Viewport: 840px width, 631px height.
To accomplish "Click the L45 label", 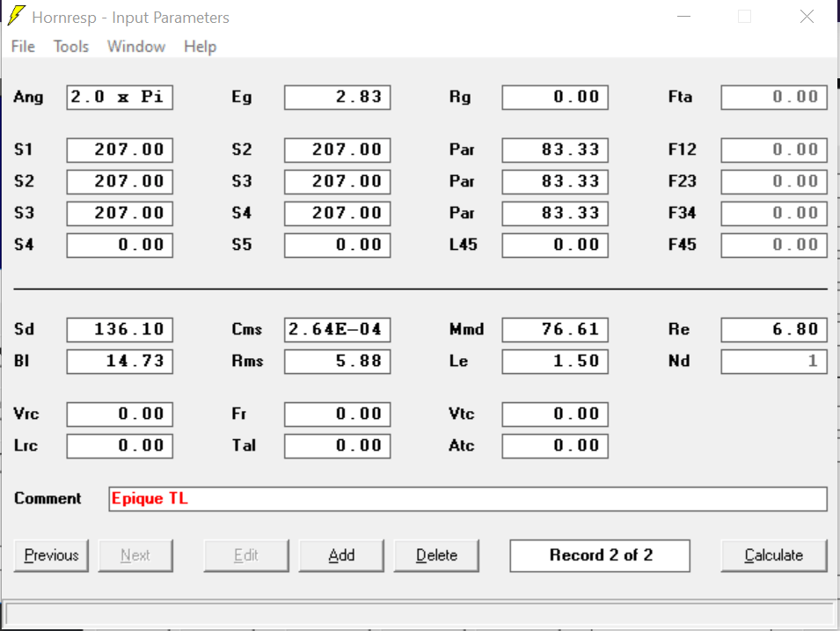I will point(464,245).
